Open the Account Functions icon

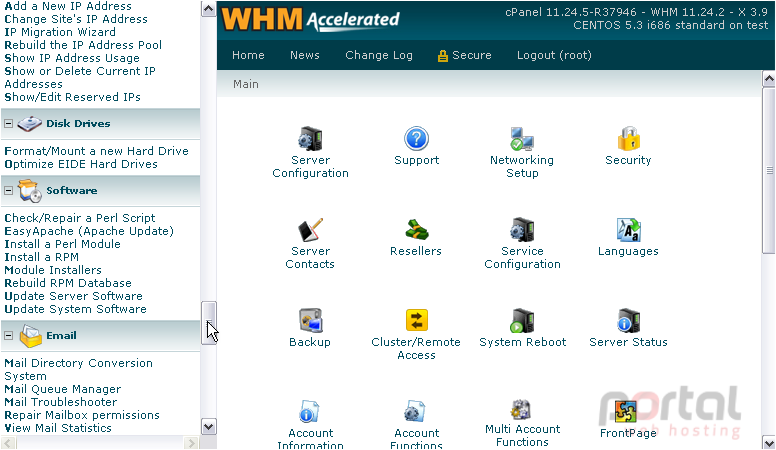point(415,411)
